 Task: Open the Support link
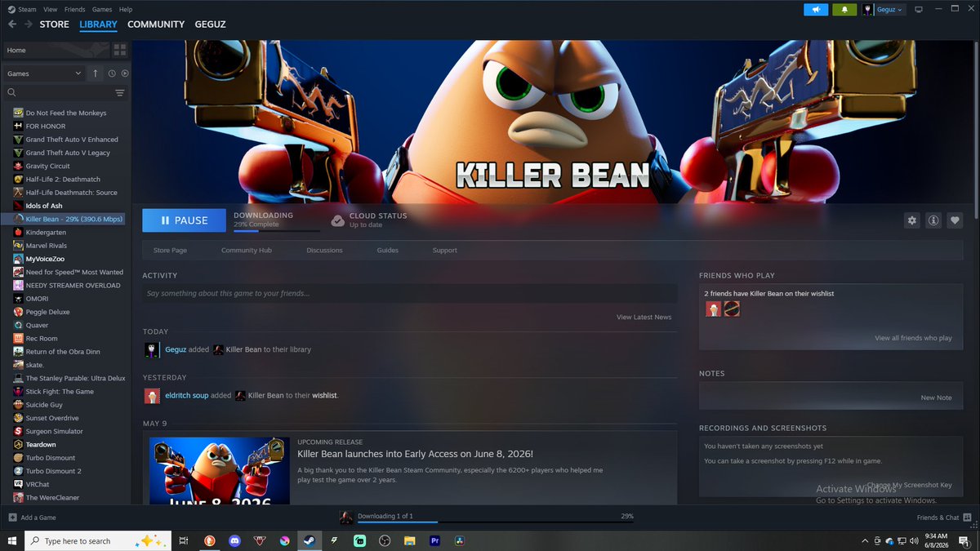tap(445, 251)
